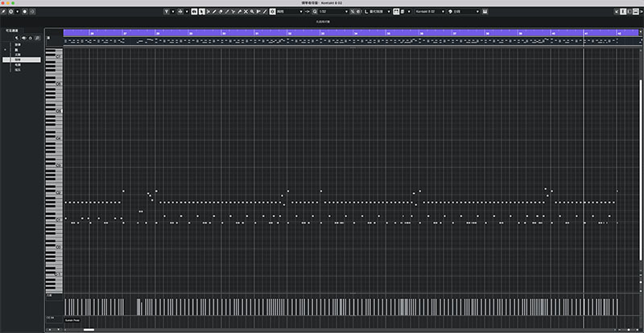Click the clock icon in top-left toolbar
644x333 pixels.
10,11
